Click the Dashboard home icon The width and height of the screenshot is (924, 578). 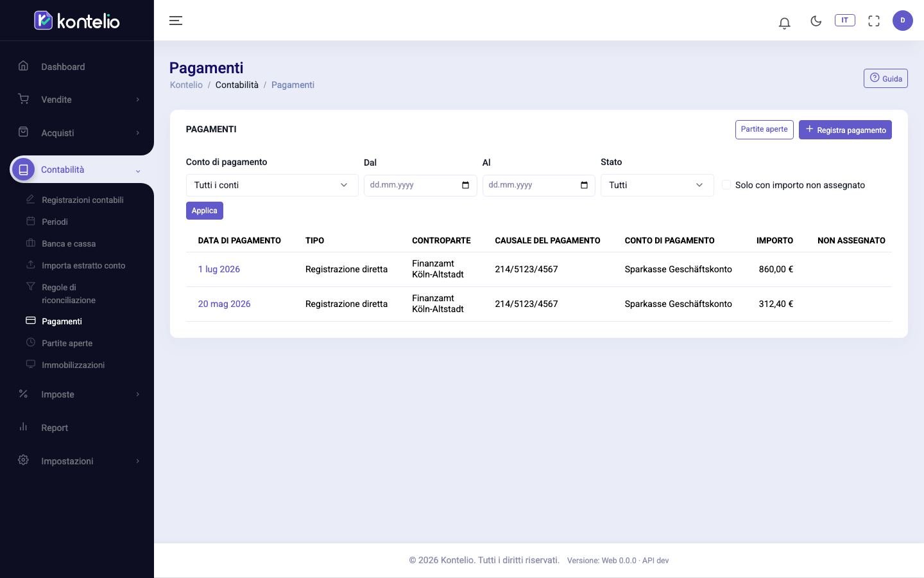[x=23, y=66]
